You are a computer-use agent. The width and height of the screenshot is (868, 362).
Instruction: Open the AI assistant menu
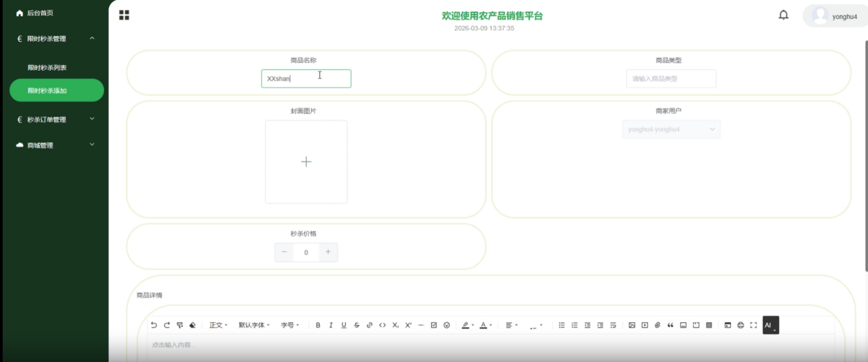pos(771,325)
